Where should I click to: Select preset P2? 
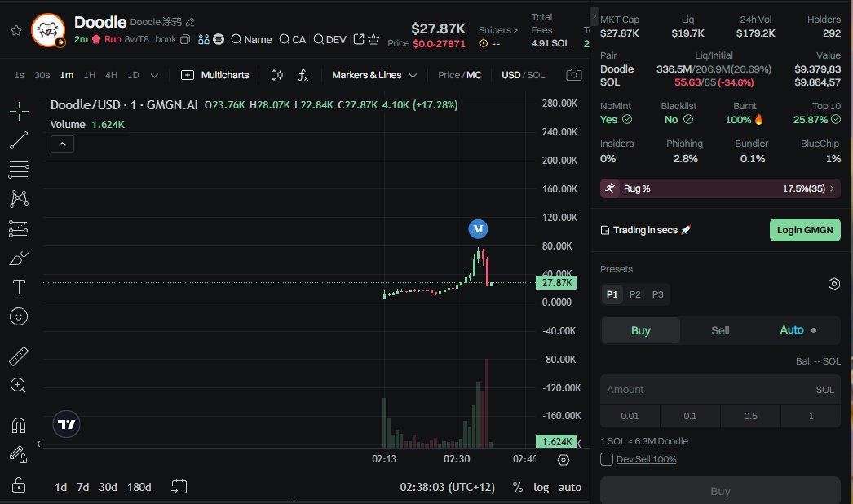pos(634,294)
